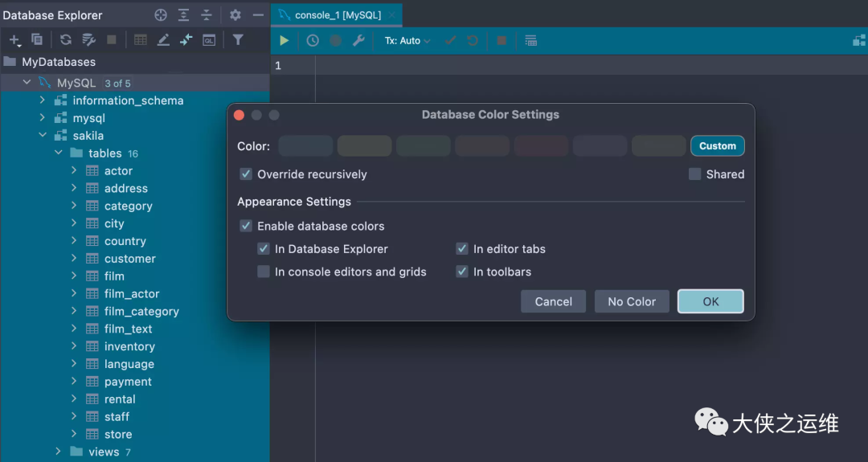This screenshot has height=462, width=868.
Task: Expand the actor table node
Action: [74, 170]
